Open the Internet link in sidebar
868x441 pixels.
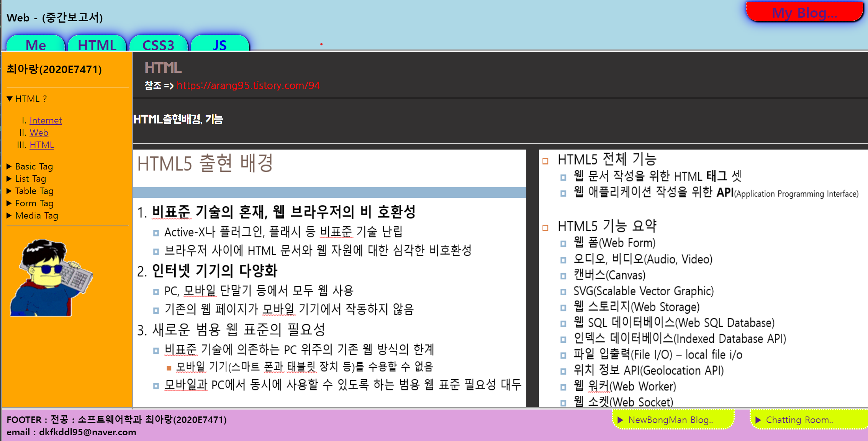tap(46, 120)
